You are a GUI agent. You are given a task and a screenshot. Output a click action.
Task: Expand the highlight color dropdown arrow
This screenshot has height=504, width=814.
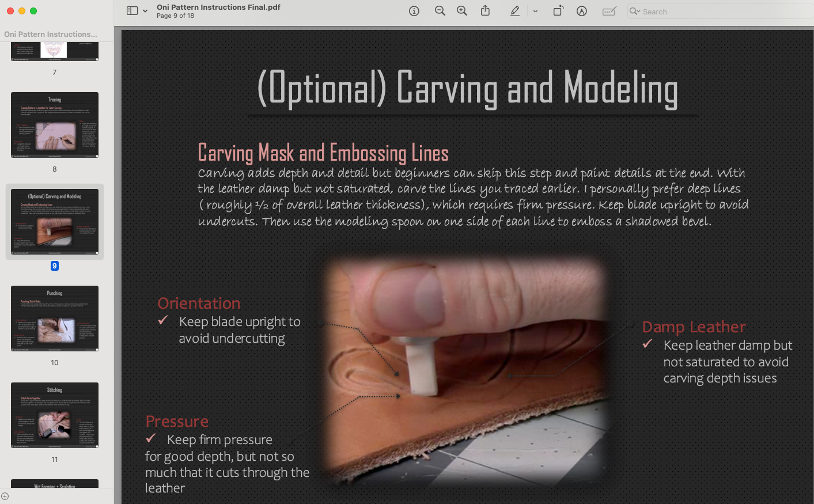pyautogui.click(x=535, y=11)
